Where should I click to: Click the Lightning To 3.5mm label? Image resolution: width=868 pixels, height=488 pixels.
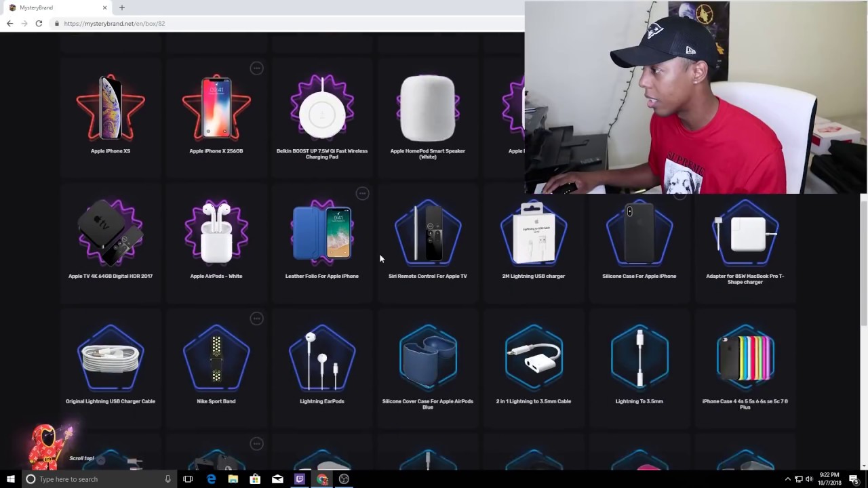click(x=639, y=401)
